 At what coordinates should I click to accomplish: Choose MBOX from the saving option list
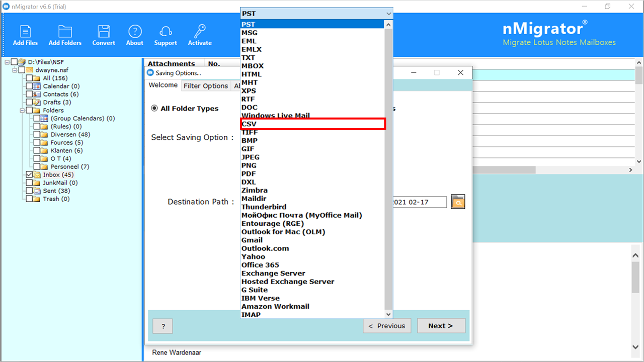313,66
